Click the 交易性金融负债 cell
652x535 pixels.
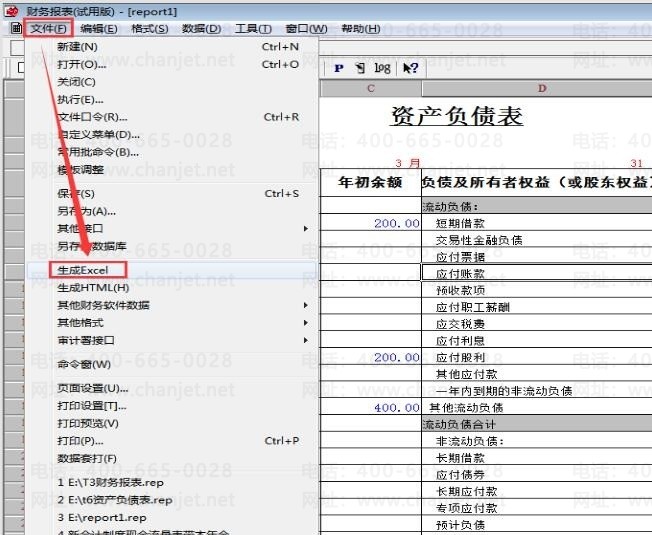(x=537, y=240)
